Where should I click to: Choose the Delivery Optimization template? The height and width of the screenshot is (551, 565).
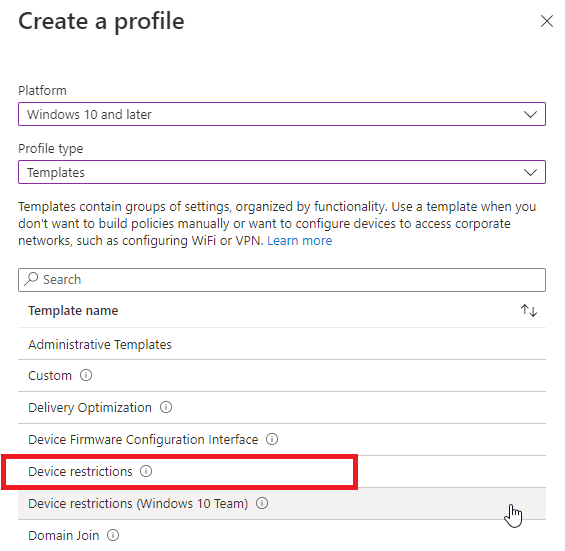tap(282, 408)
